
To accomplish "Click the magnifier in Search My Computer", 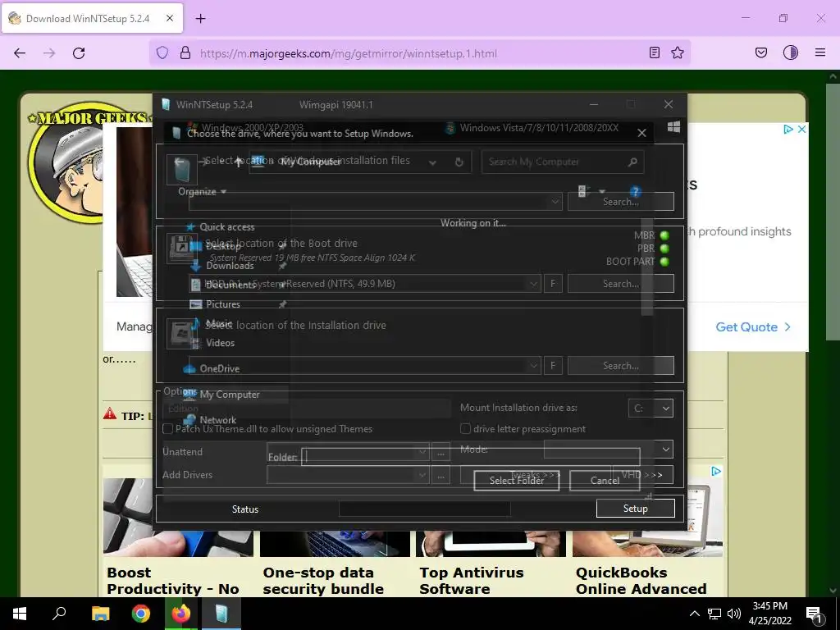I will [x=632, y=162].
